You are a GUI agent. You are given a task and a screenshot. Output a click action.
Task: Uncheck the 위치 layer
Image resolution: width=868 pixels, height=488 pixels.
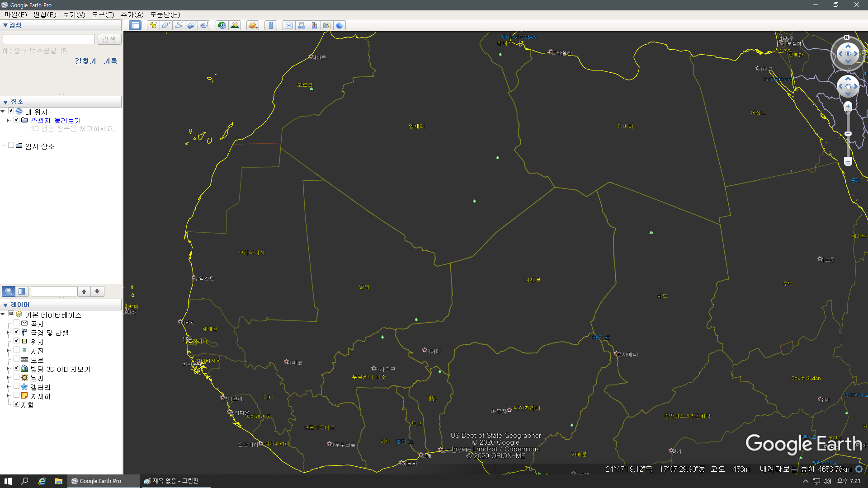pos(16,341)
